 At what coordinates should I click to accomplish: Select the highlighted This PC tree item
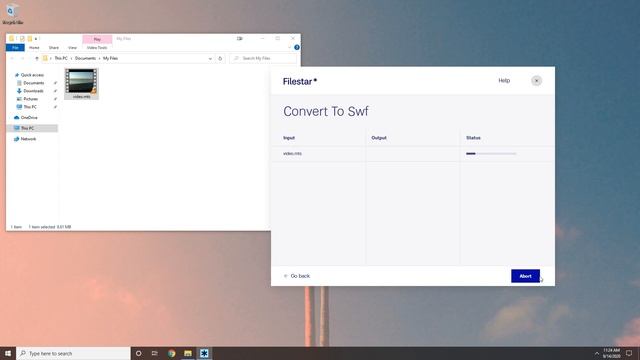pyautogui.click(x=32, y=128)
